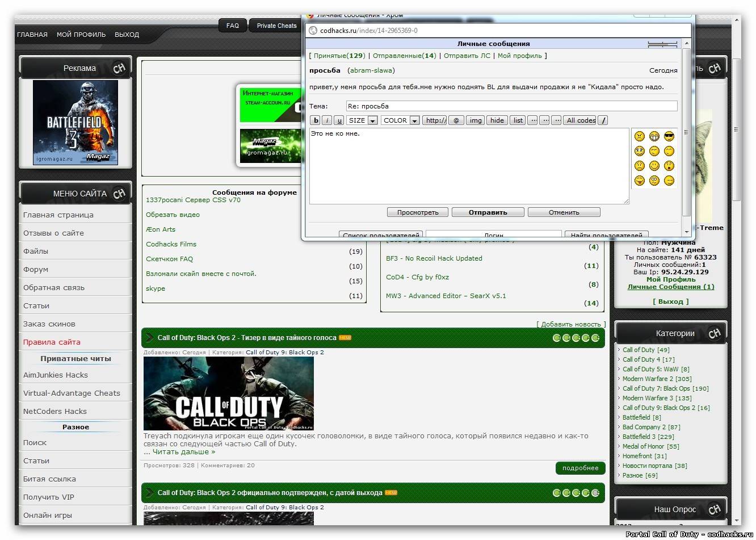The width and height of the screenshot is (756, 540).
Task: Click the Отправить send button
Action: [488, 212]
